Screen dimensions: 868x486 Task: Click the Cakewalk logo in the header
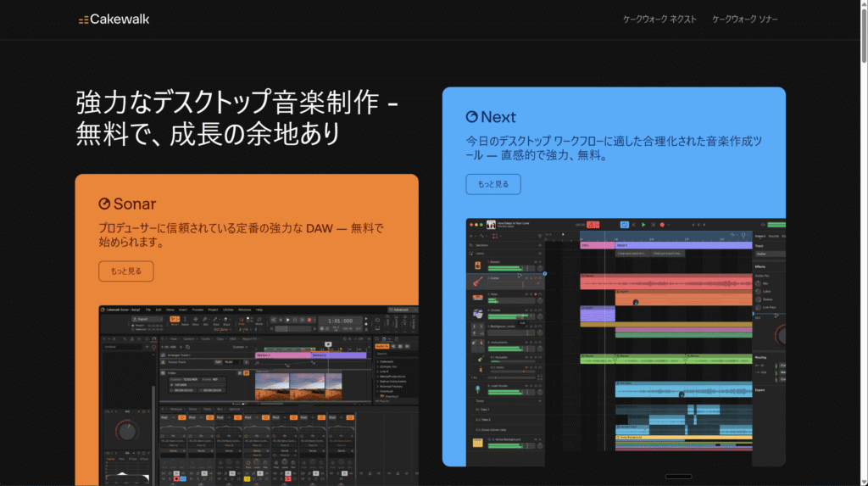(114, 19)
